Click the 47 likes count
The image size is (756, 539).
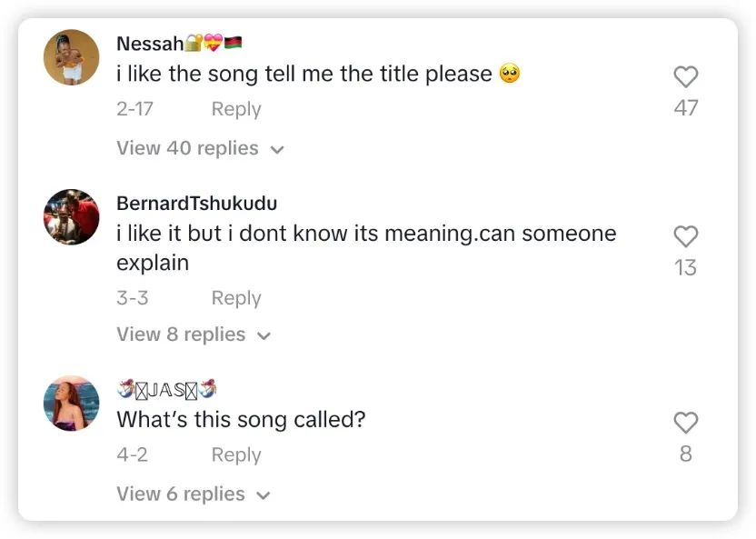tap(686, 108)
